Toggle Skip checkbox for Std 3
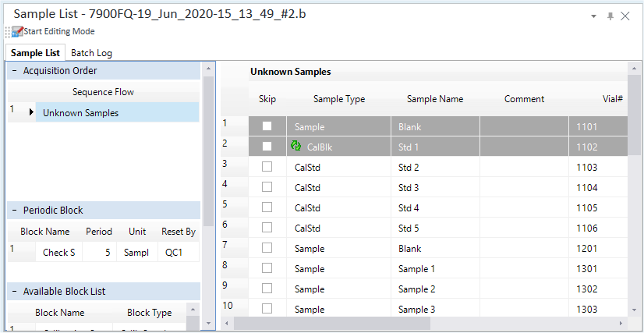 [x=267, y=187]
